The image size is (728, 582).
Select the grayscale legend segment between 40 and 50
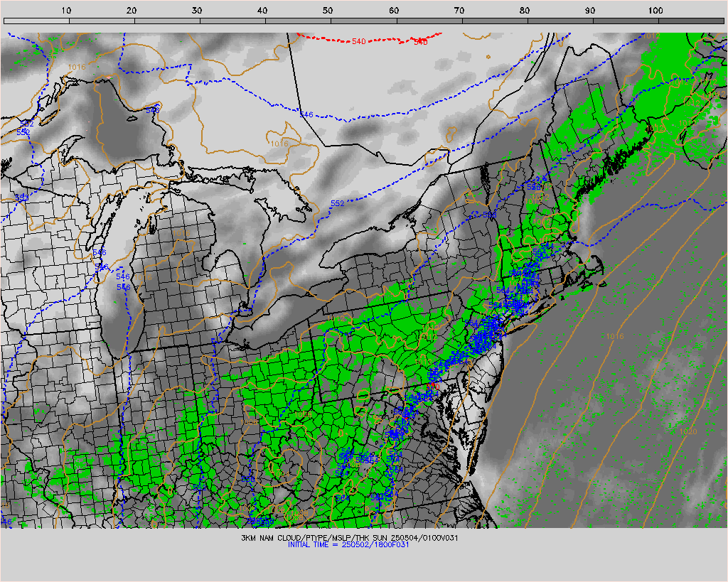(298, 21)
